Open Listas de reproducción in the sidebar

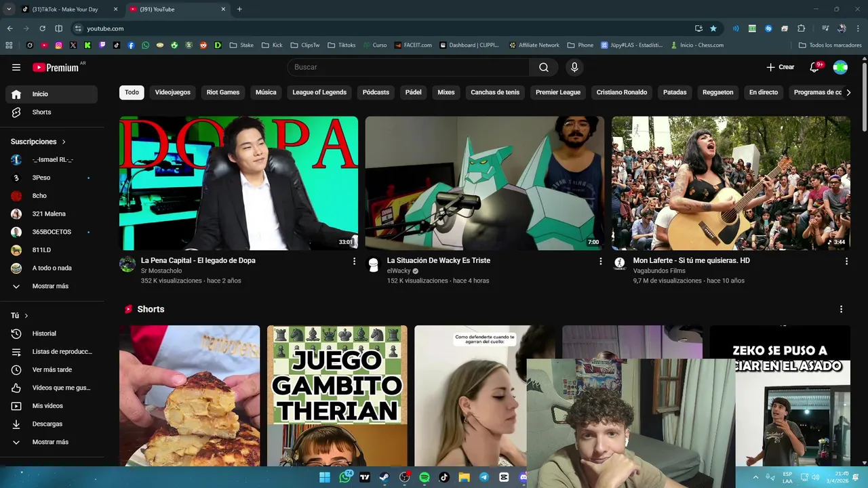point(52,352)
